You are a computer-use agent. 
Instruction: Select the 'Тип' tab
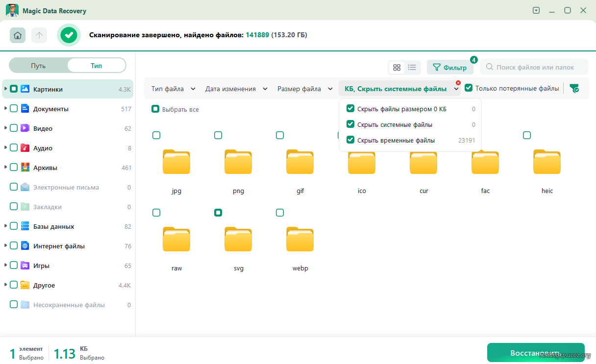coord(96,65)
